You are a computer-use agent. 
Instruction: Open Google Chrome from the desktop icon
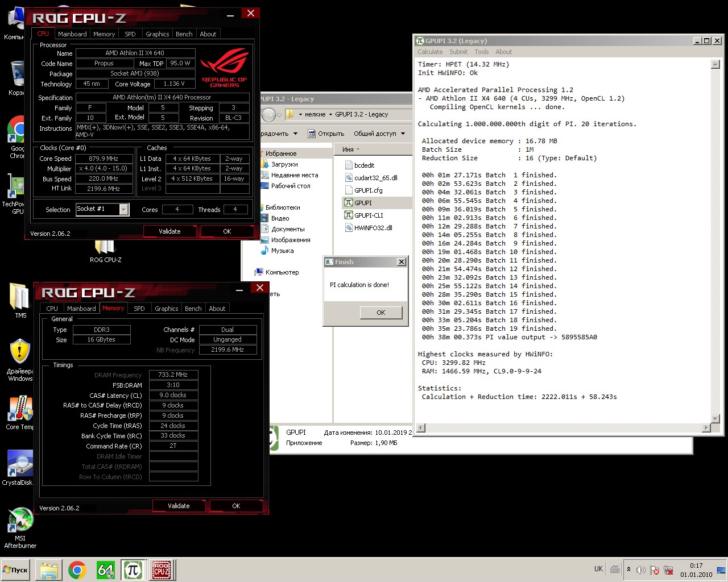tap(18, 138)
